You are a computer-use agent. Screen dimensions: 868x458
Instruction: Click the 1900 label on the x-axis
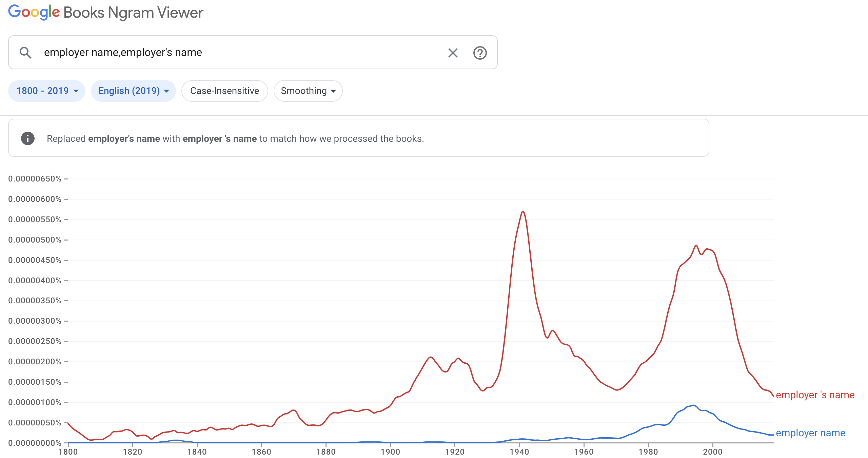pyautogui.click(x=390, y=452)
